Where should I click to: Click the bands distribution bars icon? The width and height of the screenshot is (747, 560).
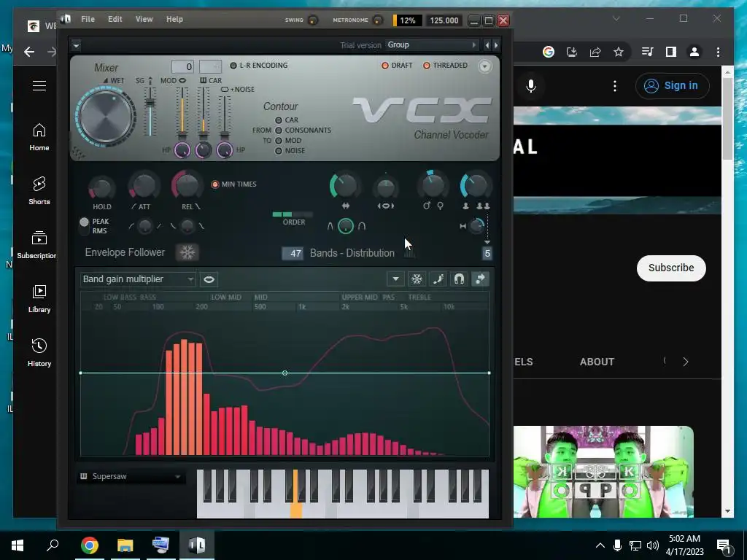pos(409,253)
